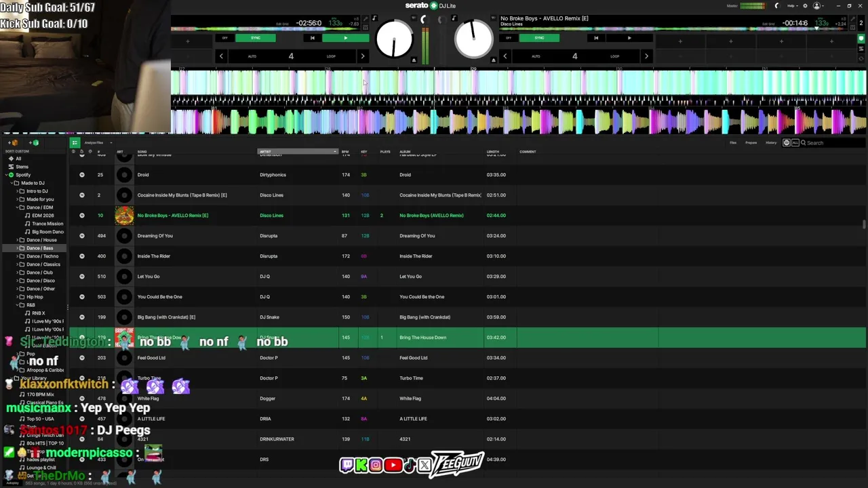
Task: Select the All library item
Action: [18, 159]
